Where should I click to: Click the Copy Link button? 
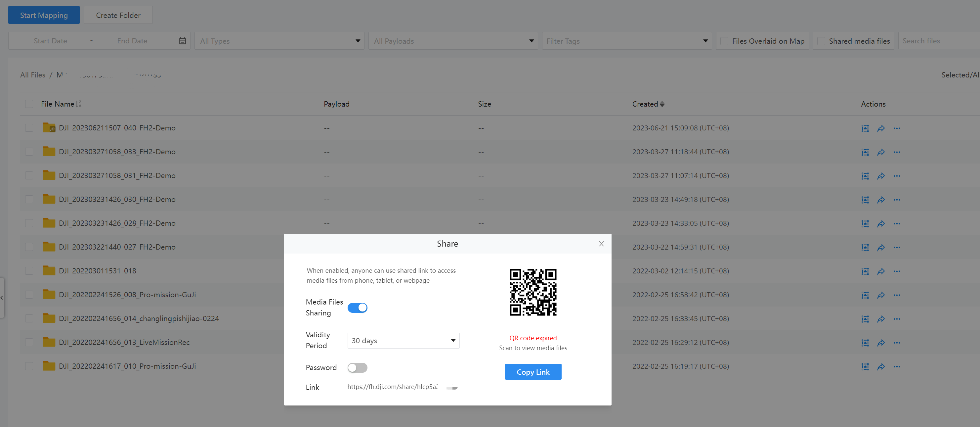tap(533, 371)
